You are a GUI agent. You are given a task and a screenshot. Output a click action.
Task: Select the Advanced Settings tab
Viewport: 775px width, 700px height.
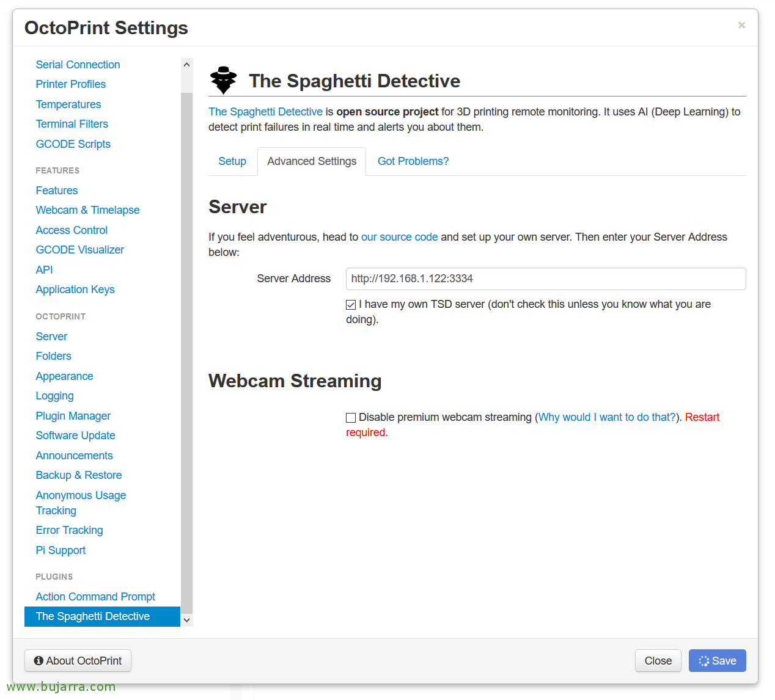click(x=312, y=161)
